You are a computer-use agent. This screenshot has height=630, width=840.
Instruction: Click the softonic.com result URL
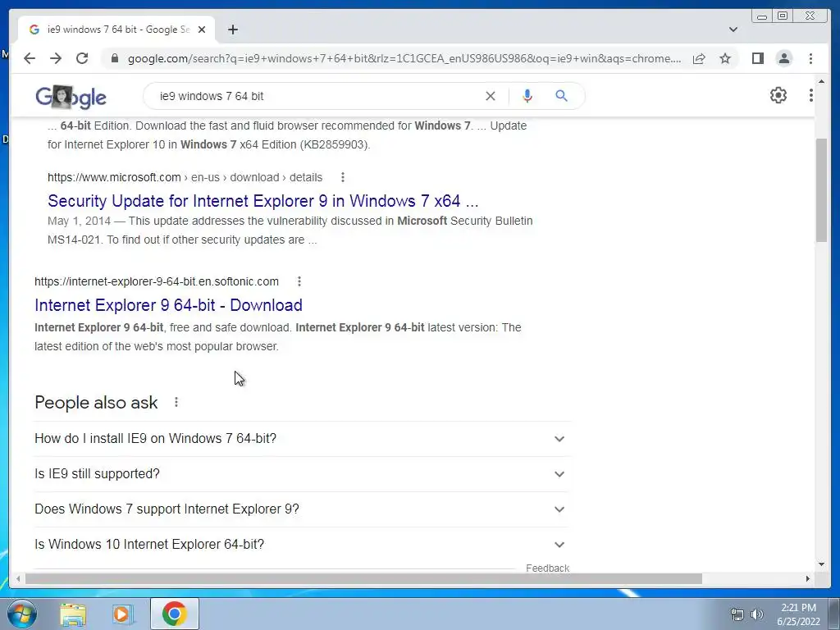point(157,281)
